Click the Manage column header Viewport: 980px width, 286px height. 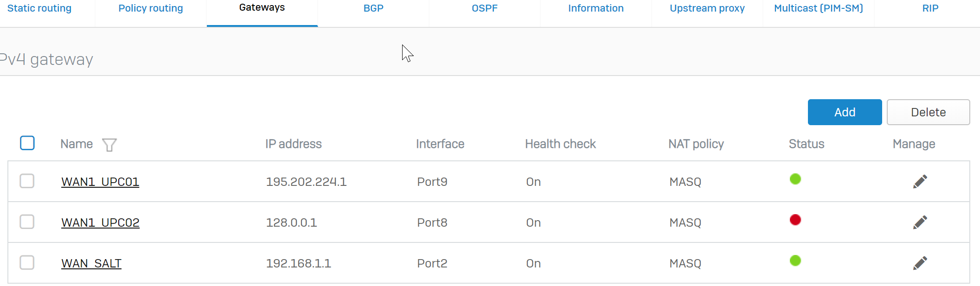point(914,144)
